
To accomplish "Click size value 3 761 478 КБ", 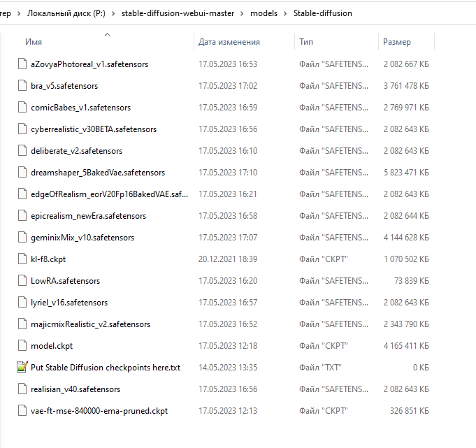I will (x=406, y=86).
